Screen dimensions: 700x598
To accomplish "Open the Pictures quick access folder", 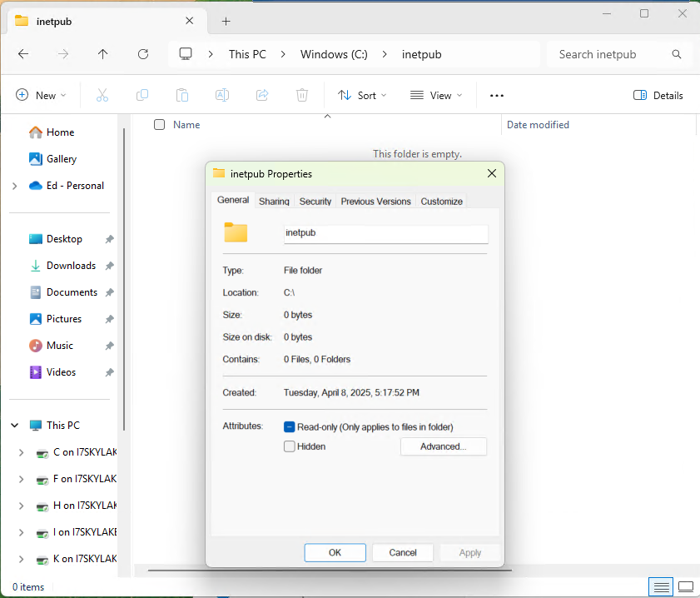I will coord(56,319).
